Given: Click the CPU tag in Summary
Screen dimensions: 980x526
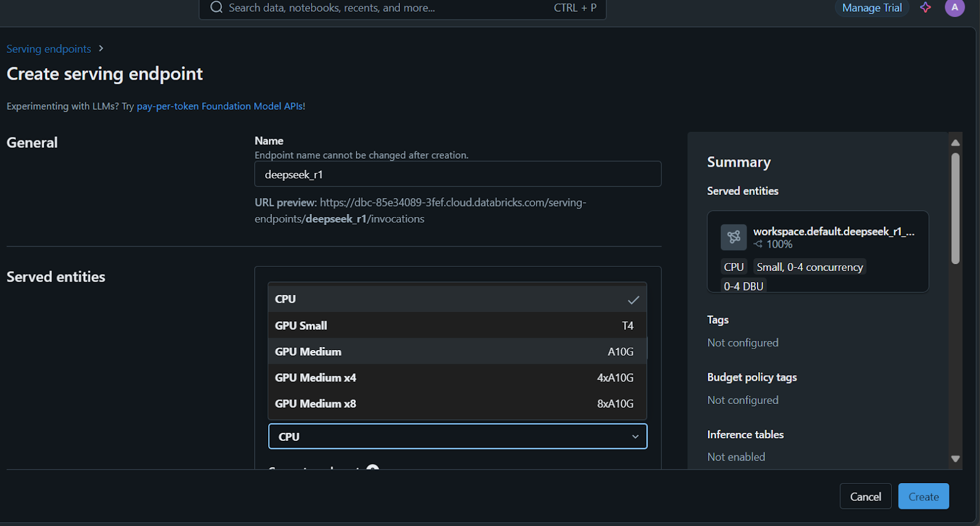Looking at the screenshot, I should (x=734, y=267).
